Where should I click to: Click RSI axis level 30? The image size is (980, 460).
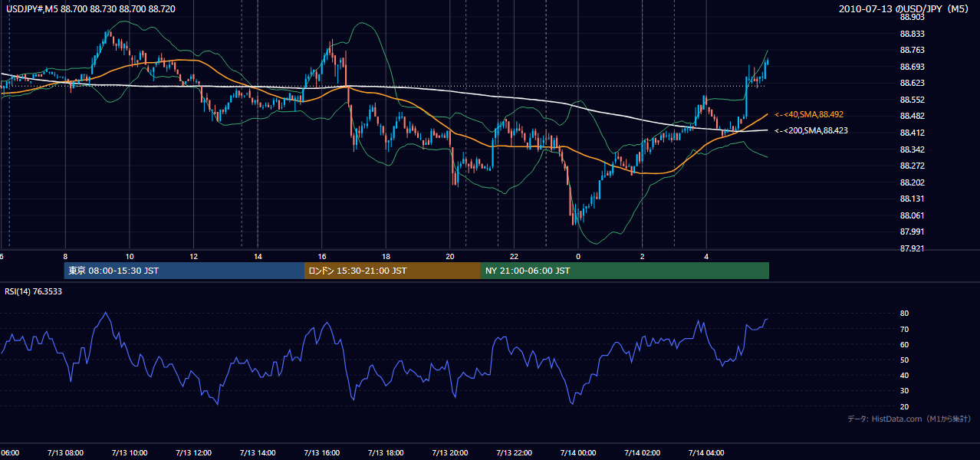(904, 391)
